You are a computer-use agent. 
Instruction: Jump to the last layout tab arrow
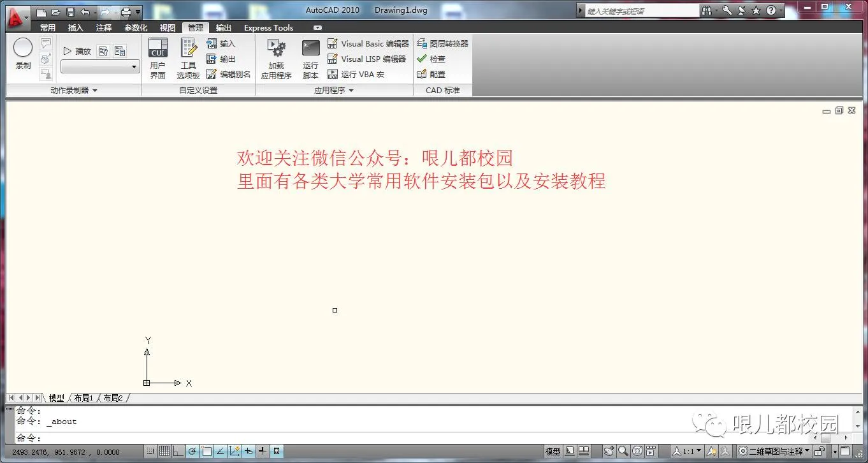(38, 398)
